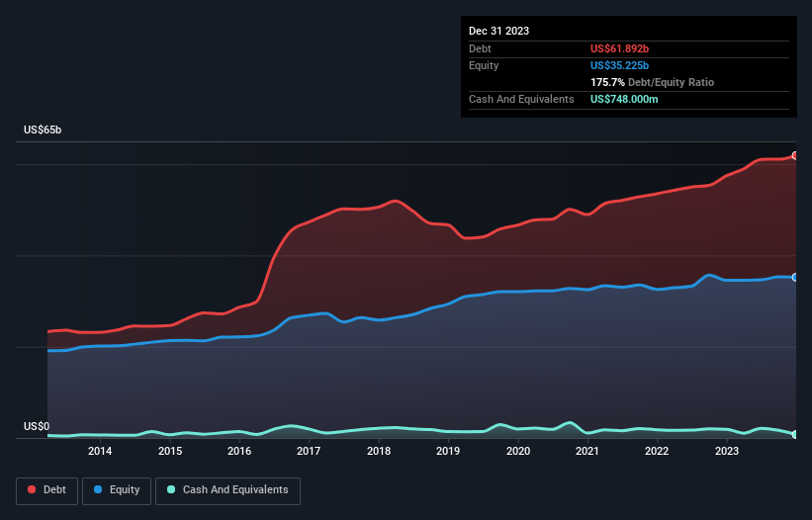Select the 2014 x-axis label

(x=100, y=451)
